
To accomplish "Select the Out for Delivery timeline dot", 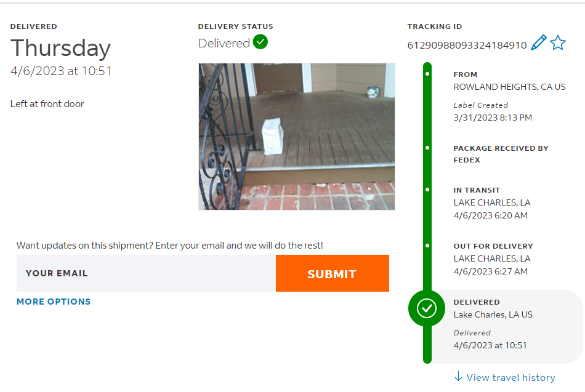I will [427, 246].
